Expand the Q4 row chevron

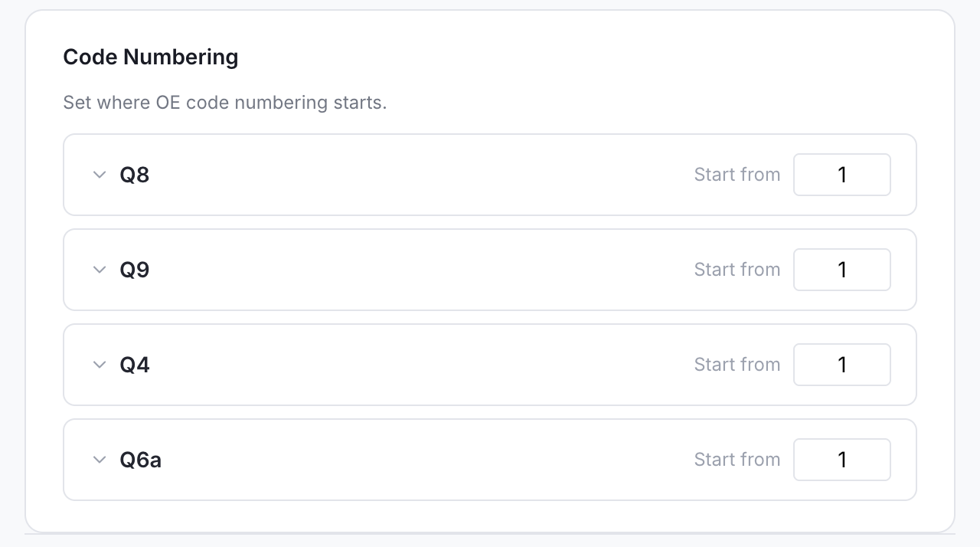coord(99,365)
